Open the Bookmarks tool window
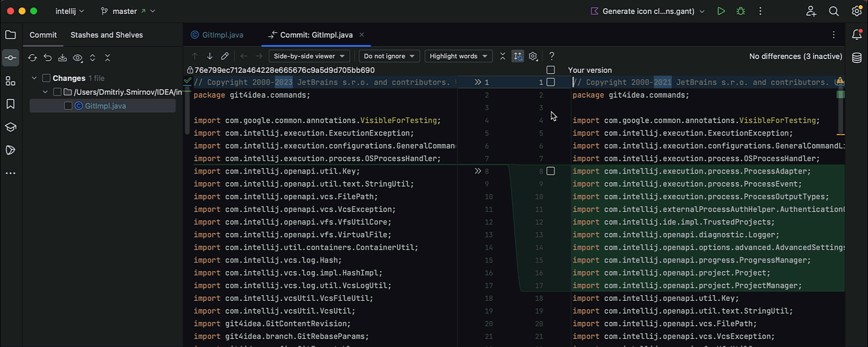 (10, 104)
